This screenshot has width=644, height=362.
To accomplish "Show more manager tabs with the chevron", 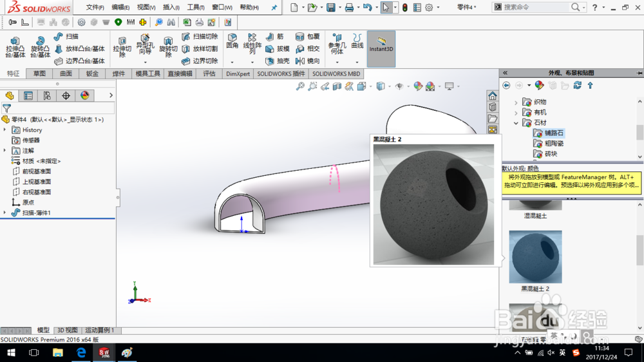I will tap(111, 95).
